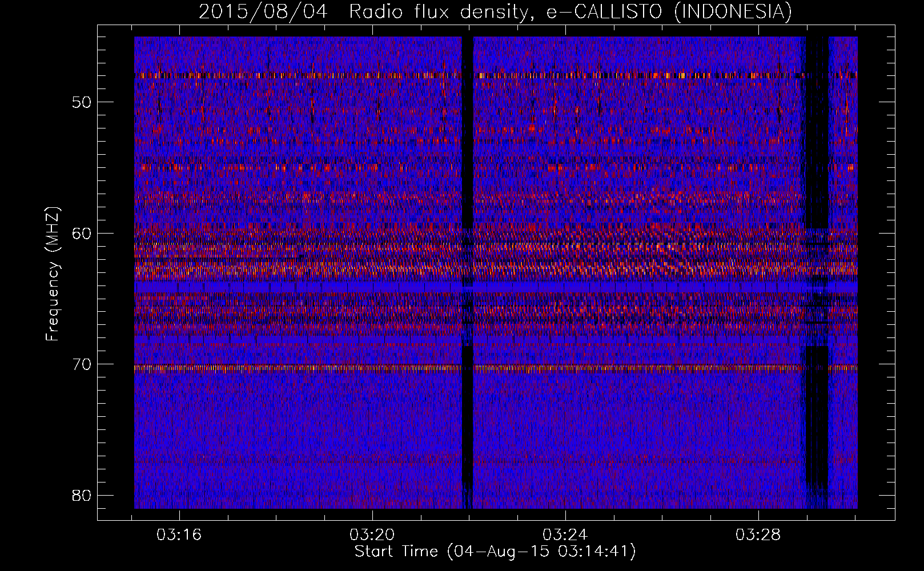This screenshot has width=924, height=571.
Task: Click the 'Frequency (MHZ)' axis label
Action: tap(53, 275)
